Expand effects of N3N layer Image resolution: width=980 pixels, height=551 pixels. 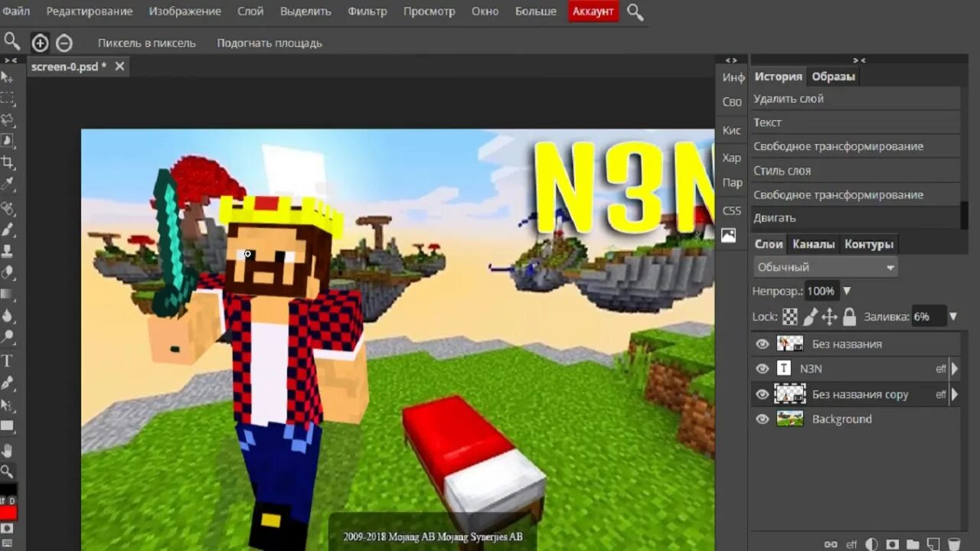click(954, 369)
